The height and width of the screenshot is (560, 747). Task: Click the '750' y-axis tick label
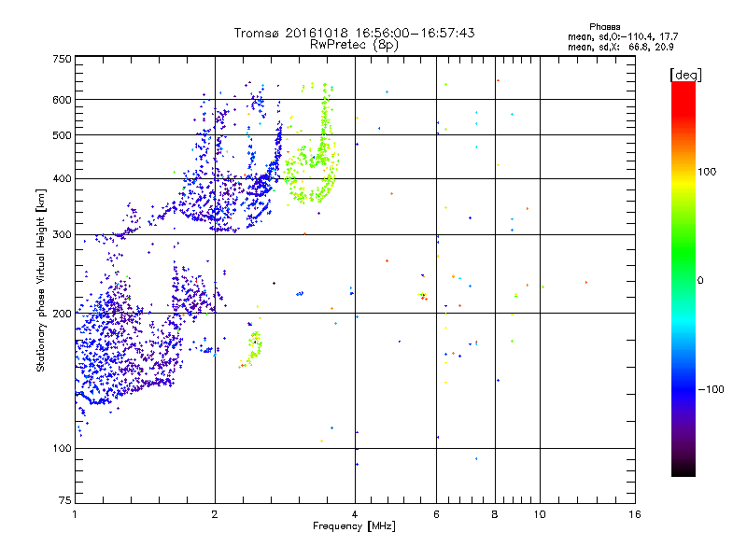tap(62, 59)
